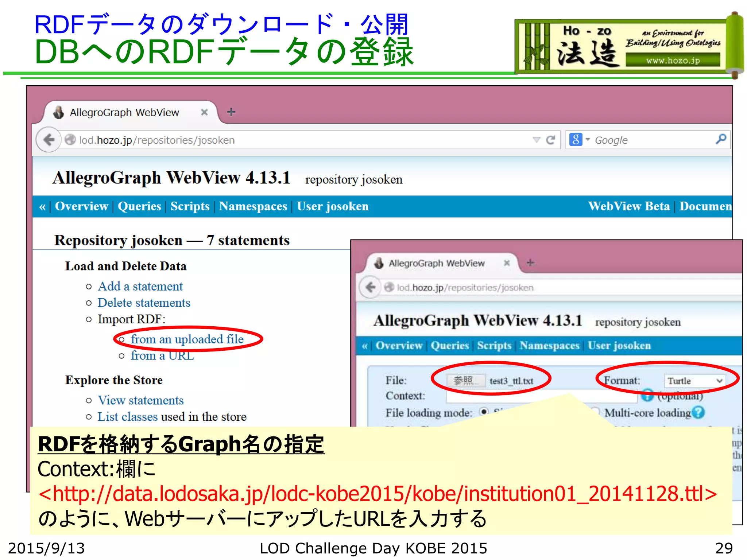Click the 参照 file browse button
Image resolution: width=747 pixels, height=560 pixels.
[466, 381]
